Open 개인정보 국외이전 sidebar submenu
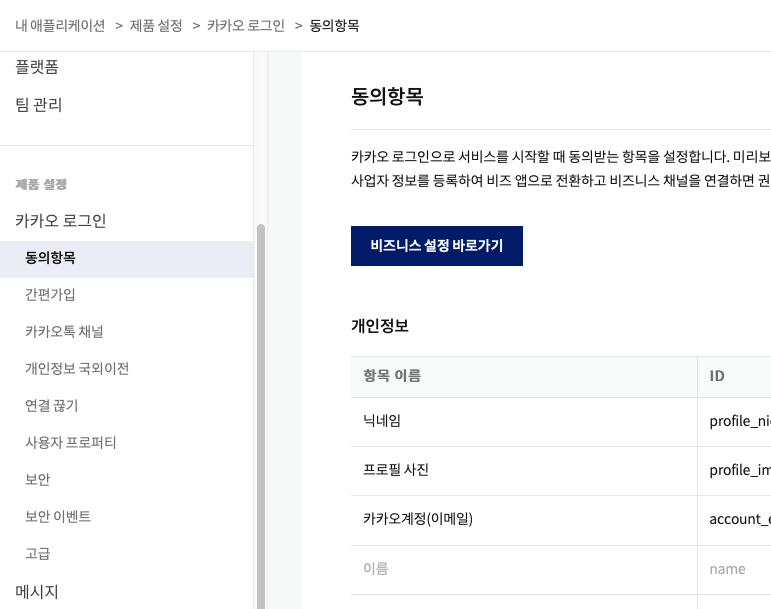The width and height of the screenshot is (771, 609). point(77,369)
